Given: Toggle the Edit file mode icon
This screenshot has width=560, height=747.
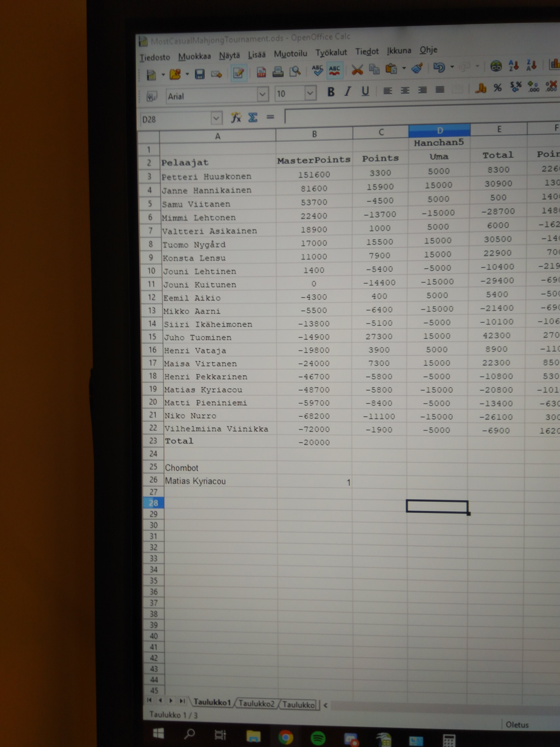Looking at the screenshot, I should coord(239,73).
